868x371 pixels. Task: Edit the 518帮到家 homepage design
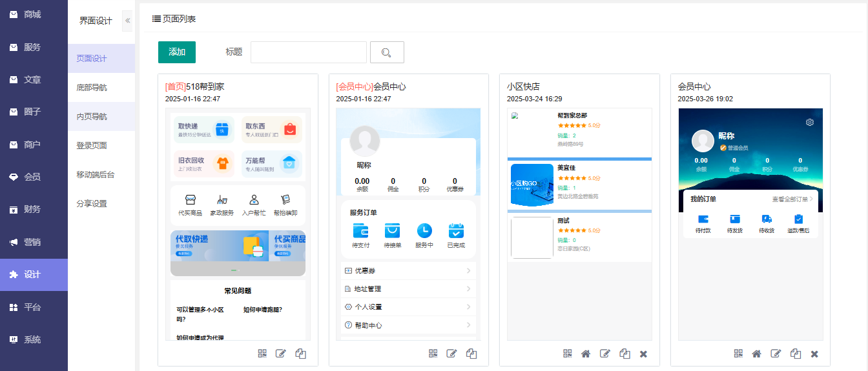281,354
